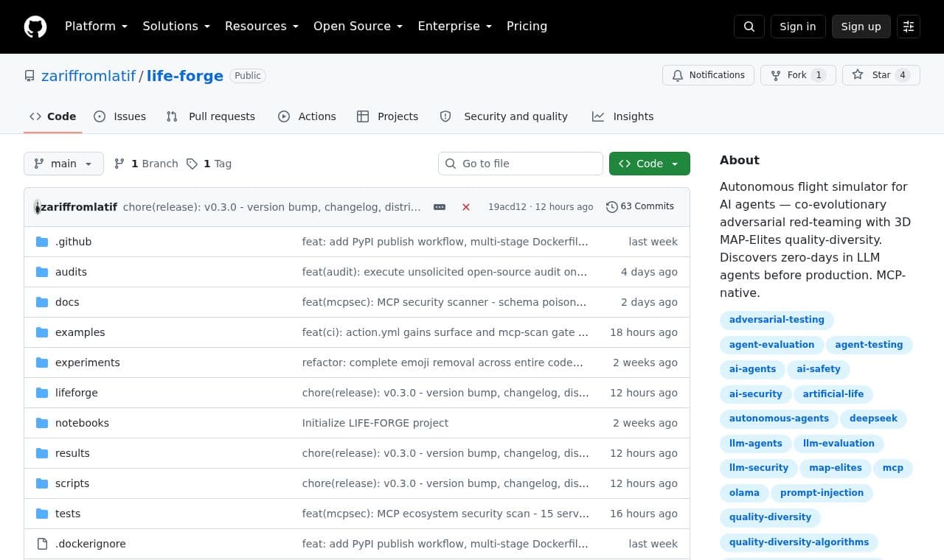The image size is (944, 560).
Task: Click the GitHub logo icon
Action: (35, 27)
